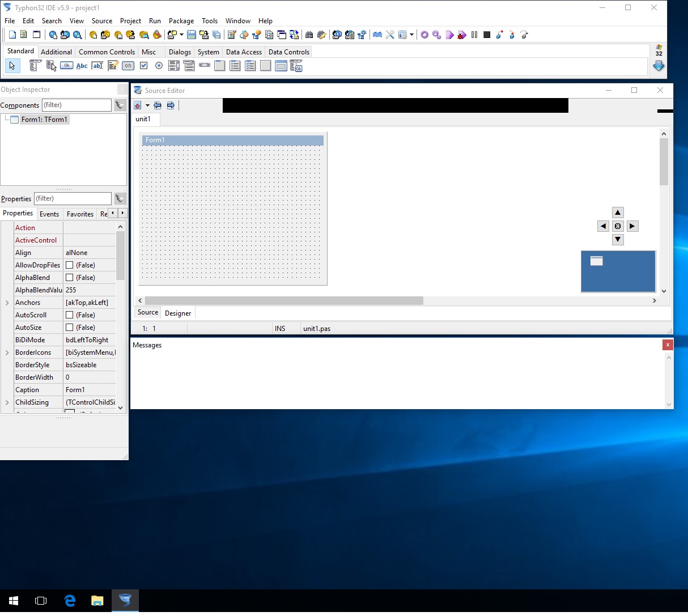The image size is (688, 616).
Task: Click the designer left navigation arrow button
Action: tap(603, 226)
